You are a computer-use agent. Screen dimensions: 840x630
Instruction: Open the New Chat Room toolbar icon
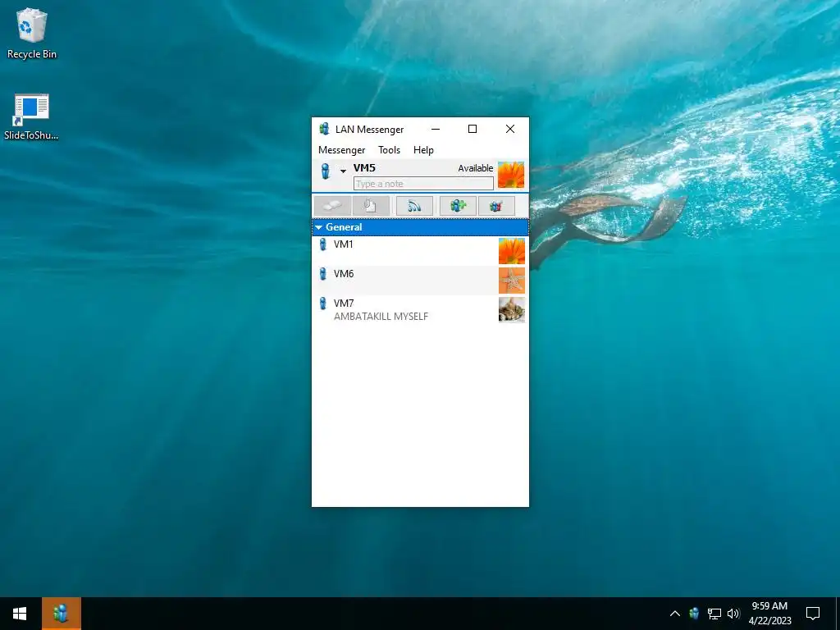point(458,206)
